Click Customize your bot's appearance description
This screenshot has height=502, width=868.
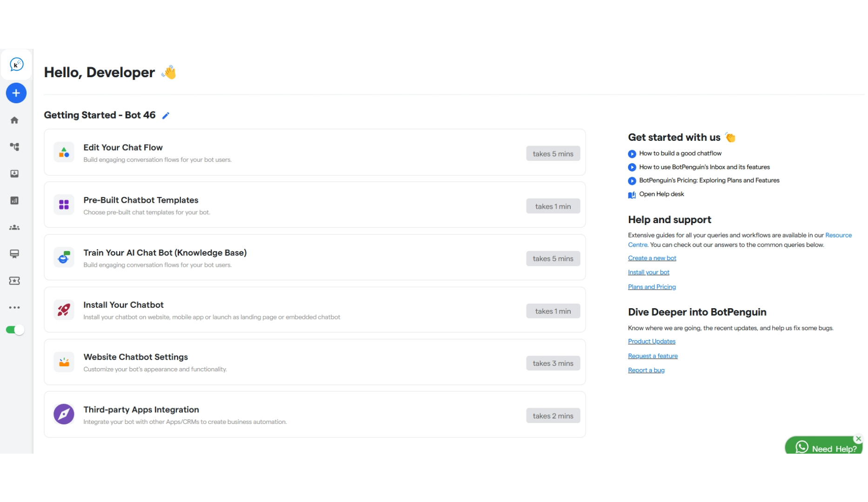[x=155, y=370]
